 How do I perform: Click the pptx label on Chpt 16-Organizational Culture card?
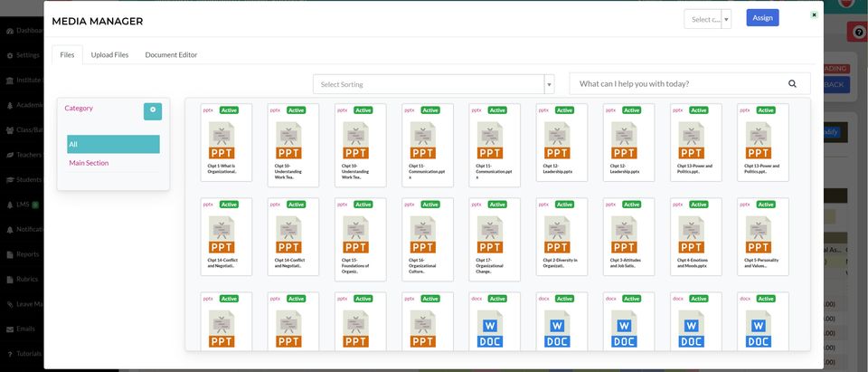click(410, 204)
